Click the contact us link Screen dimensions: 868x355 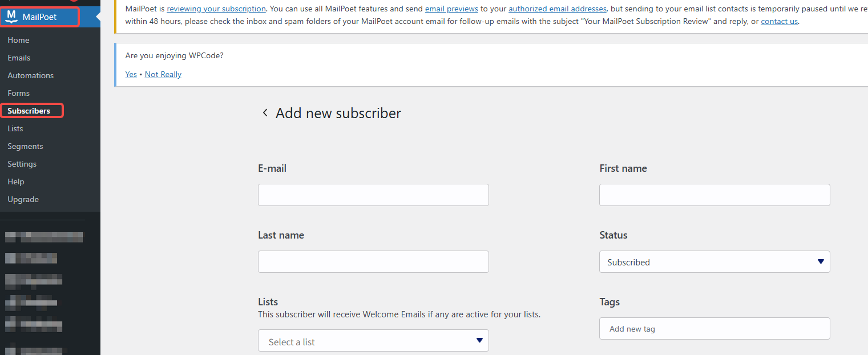(779, 21)
